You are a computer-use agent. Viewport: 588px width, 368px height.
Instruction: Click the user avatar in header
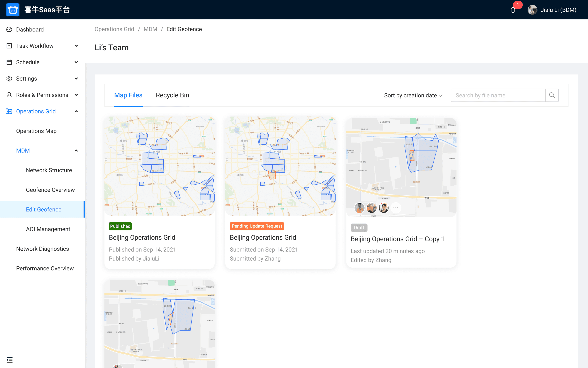tap(532, 10)
